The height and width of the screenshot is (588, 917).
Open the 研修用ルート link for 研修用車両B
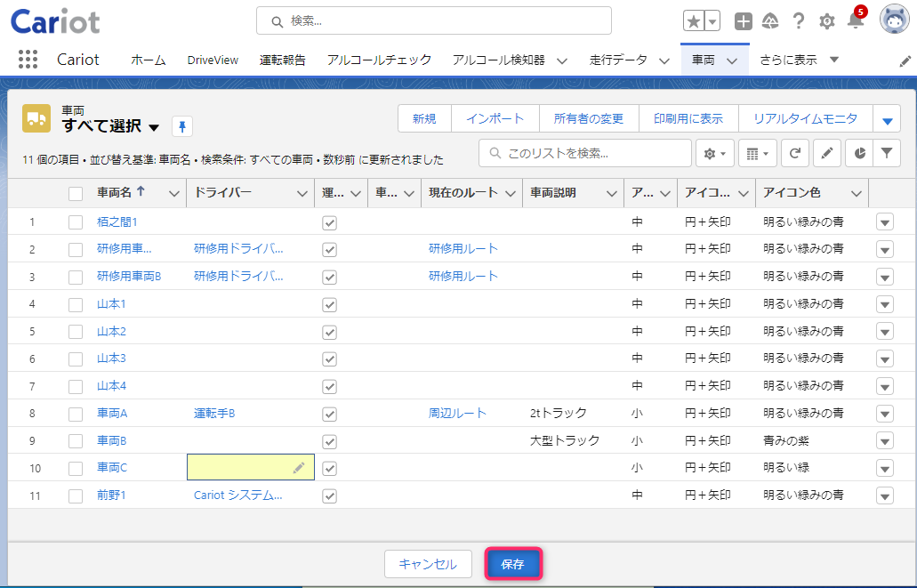point(463,276)
